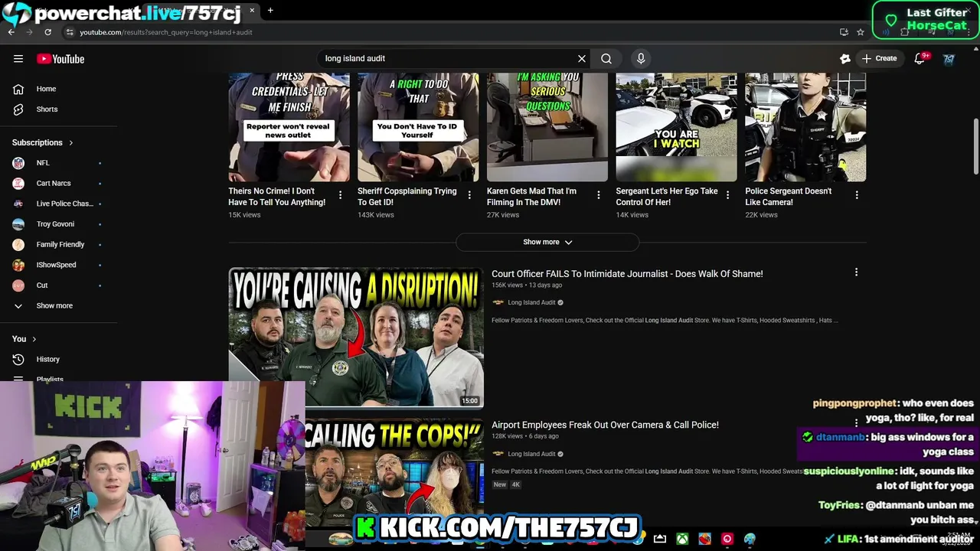Open the You section header
The image size is (980, 551).
(24, 339)
